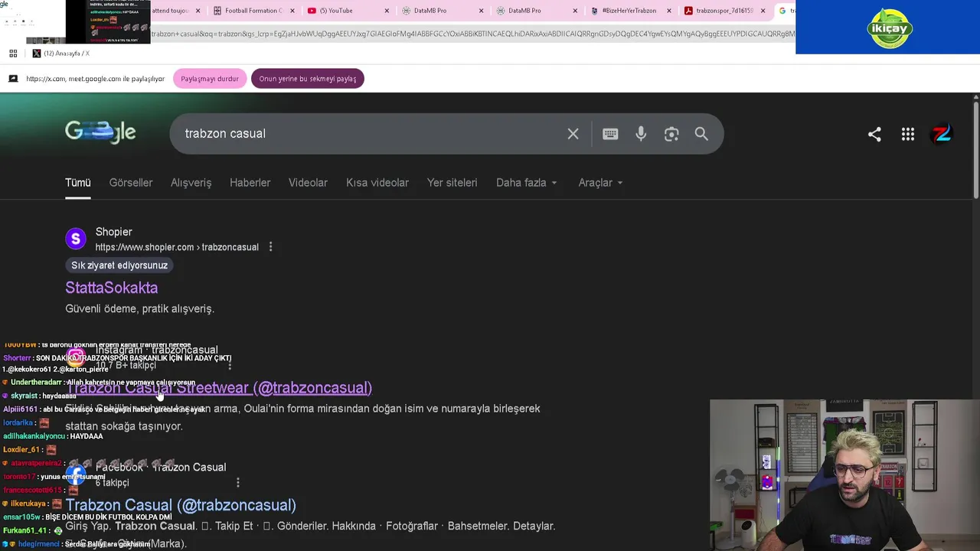Select the Görseller search filter
The width and height of the screenshot is (980, 551).
coord(131,182)
